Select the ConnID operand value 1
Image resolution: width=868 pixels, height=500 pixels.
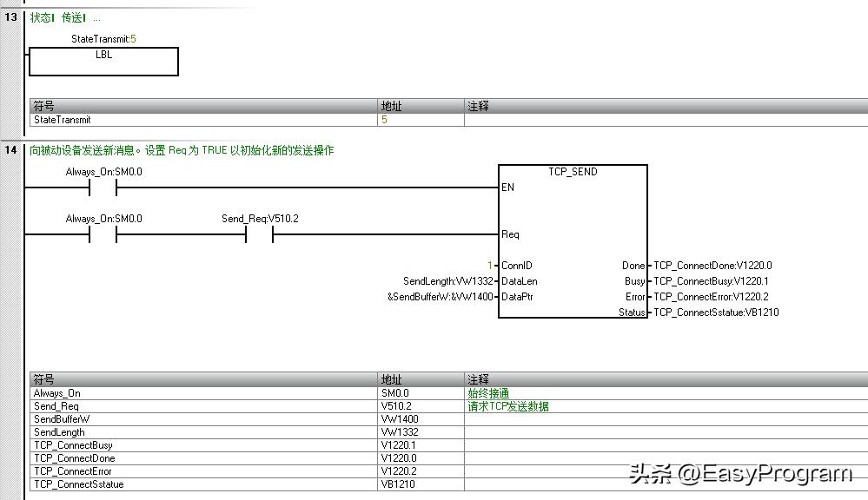click(490, 266)
